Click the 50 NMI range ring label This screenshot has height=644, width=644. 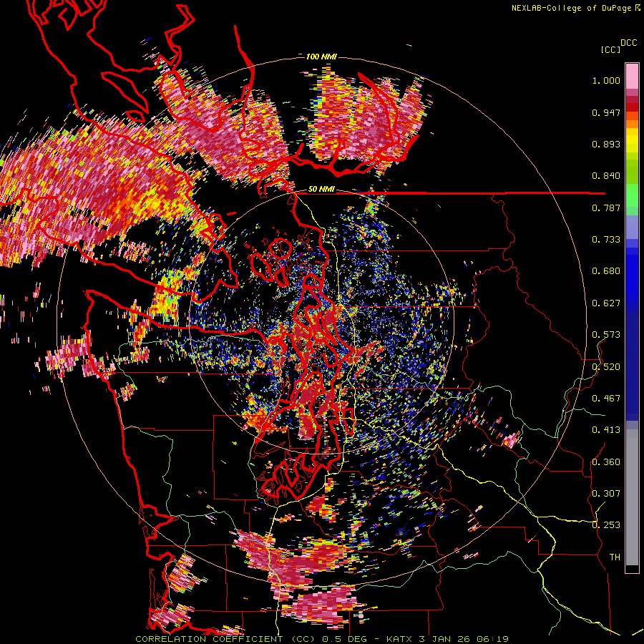321,190
